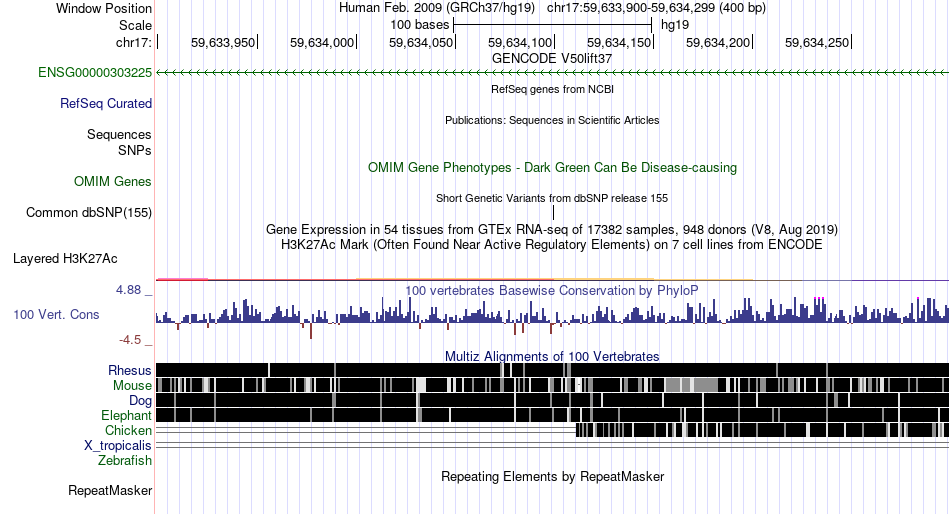This screenshot has width=950, height=514.
Task: Click the 59,634,100 ruler position
Action: [520, 43]
